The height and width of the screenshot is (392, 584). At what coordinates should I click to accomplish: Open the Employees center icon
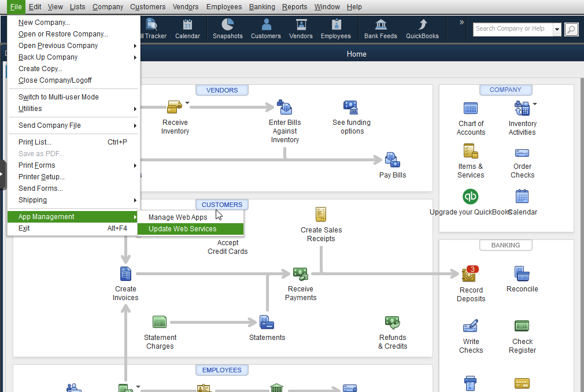(335, 29)
